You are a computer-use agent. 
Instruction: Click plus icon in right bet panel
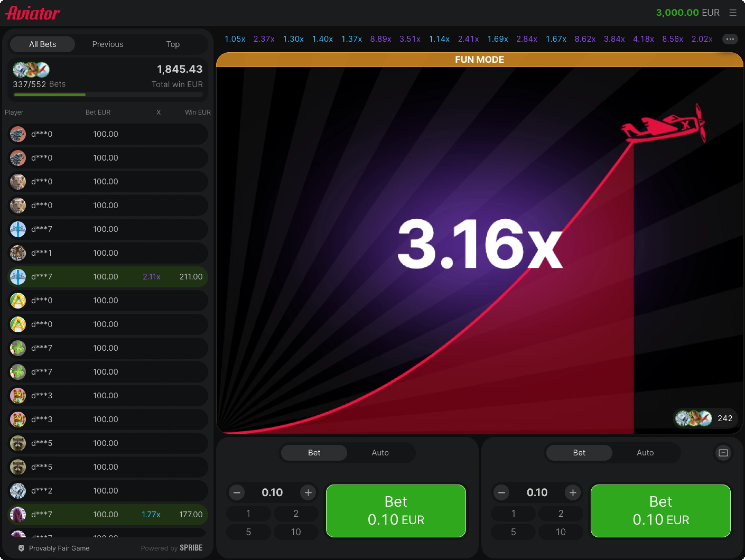pyautogui.click(x=573, y=493)
